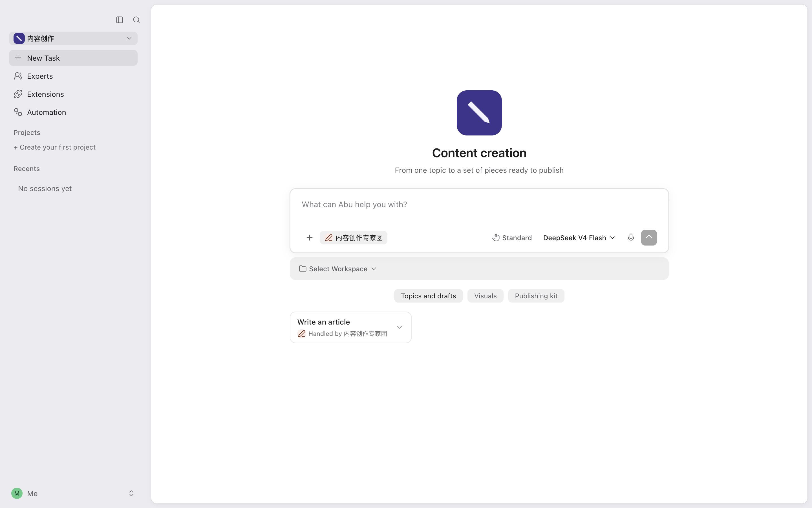Image resolution: width=812 pixels, height=508 pixels.
Task: Click the Projects section label
Action: pos(27,132)
